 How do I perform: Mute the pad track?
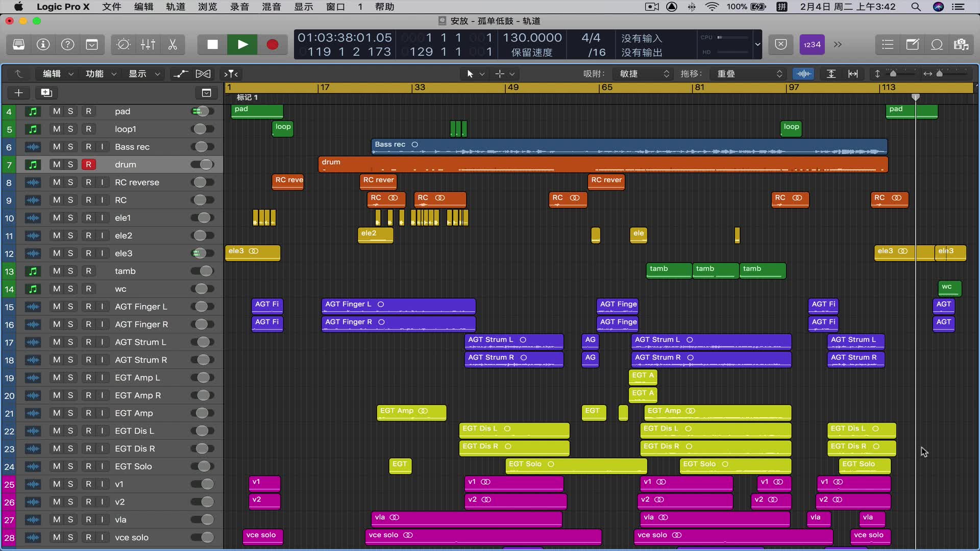pyautogui.click(x=57, y=111)
